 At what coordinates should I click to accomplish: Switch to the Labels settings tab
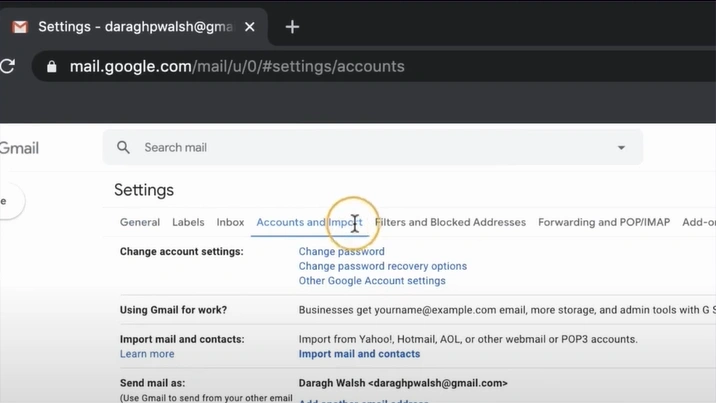point(188,222)
